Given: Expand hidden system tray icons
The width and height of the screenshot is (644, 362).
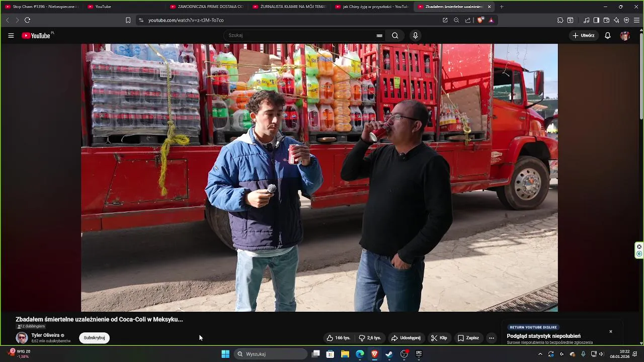Looking at the screenshot, I should [x=540, y=354].
